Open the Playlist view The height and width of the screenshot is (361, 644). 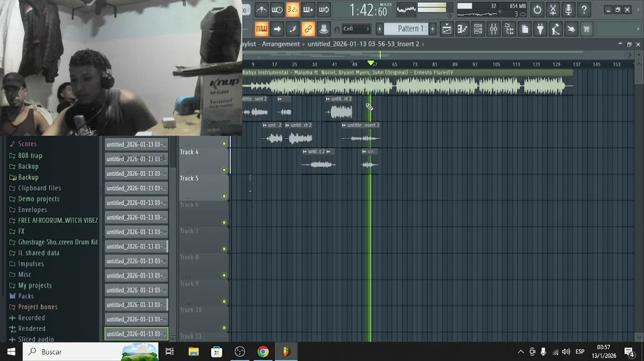click(446, 29)
